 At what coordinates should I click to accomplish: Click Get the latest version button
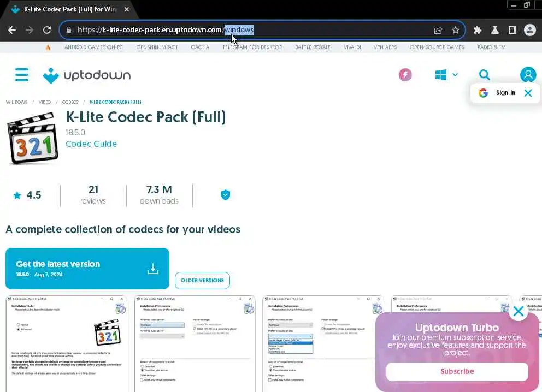point(87,269)
